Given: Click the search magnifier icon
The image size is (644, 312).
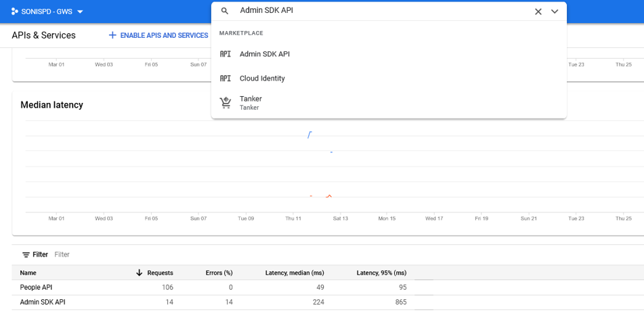Looking at the screenshot, I should (224, 11).
